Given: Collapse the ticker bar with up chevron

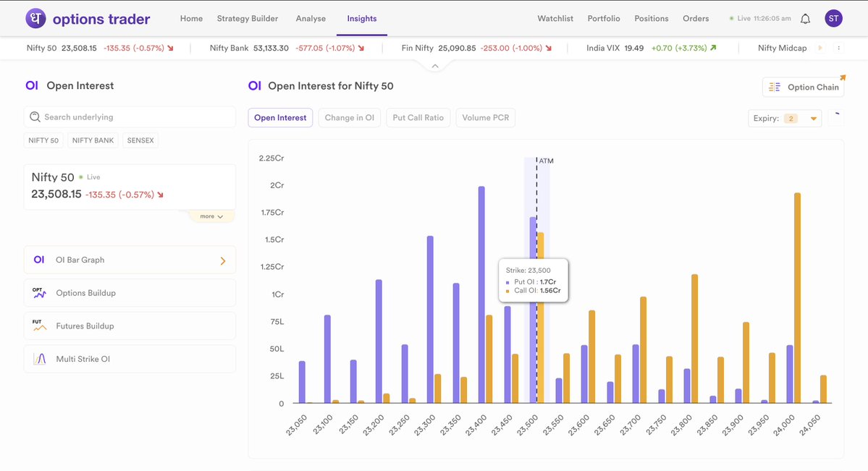Looking at the screenshot, I should 435,66.
